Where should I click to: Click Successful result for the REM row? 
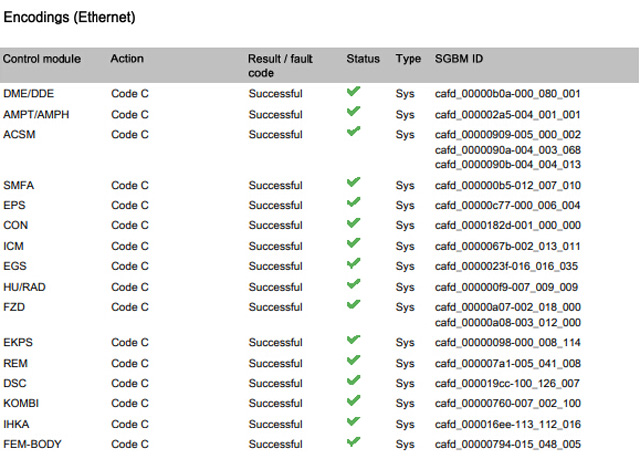[275, 363]
